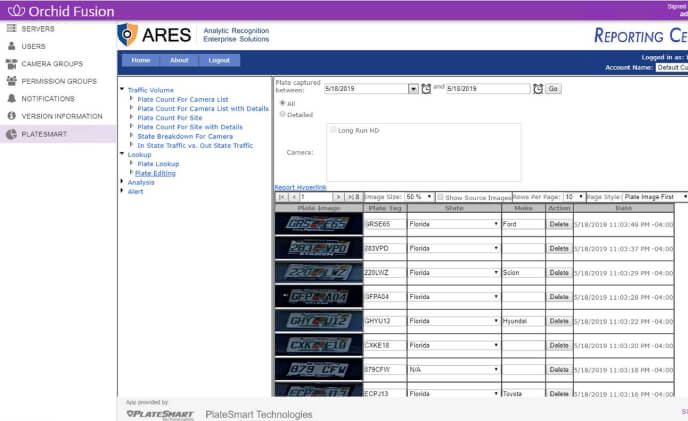688x421 pixels.
Task: Edit the plate tag field 283VPD
Action: tap(384, 248)
